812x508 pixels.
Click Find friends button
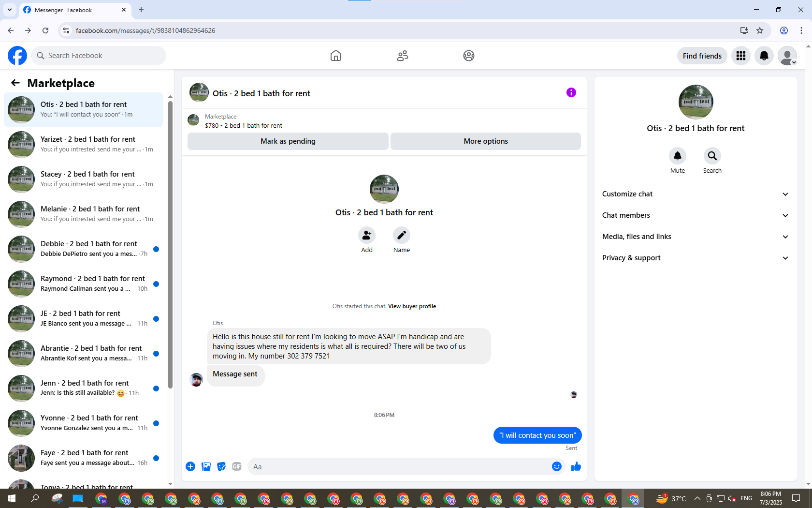702,56
